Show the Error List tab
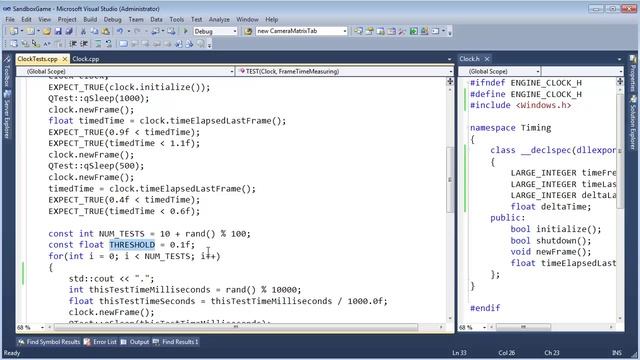 tap(100, 342)
